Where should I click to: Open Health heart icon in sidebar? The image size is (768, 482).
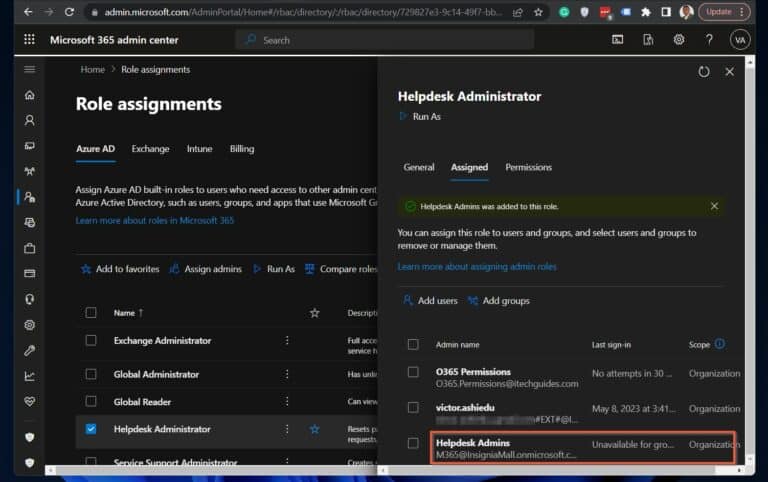[29, 401]
